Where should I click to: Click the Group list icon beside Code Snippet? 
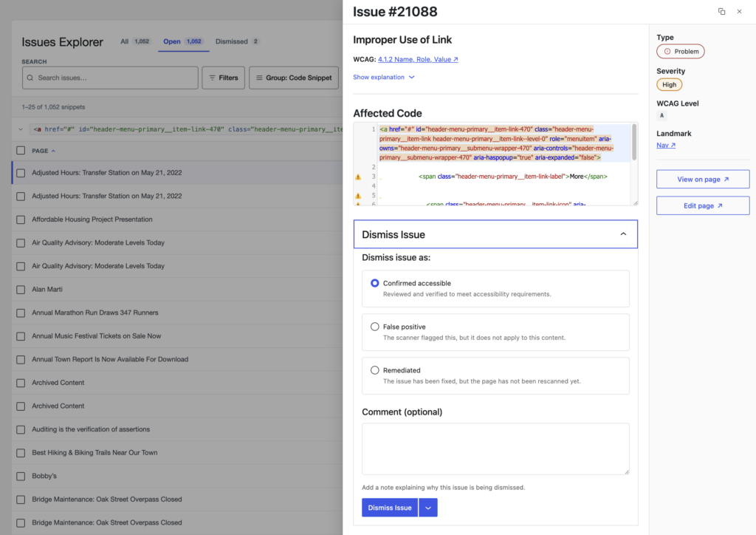[x=259, y=78]
